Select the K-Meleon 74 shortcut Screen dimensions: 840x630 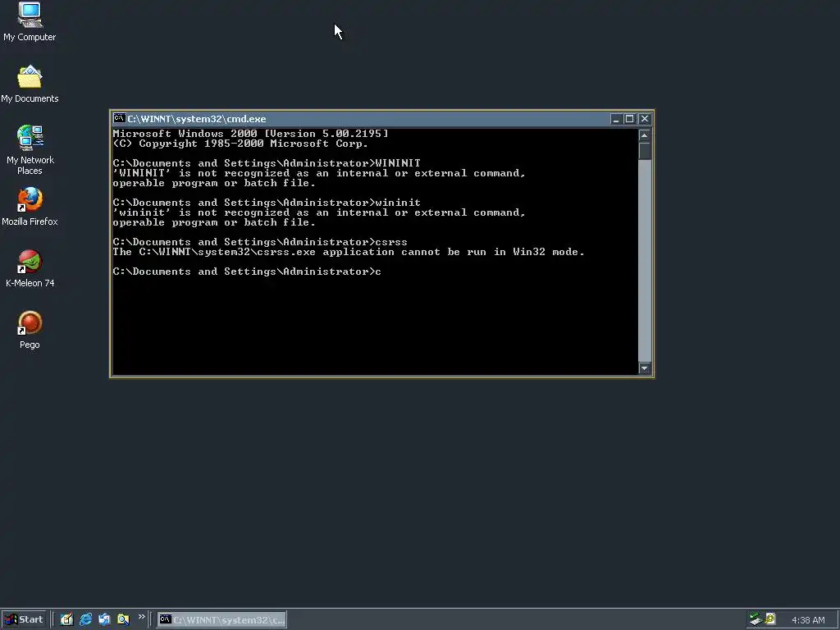pos(30,268)
